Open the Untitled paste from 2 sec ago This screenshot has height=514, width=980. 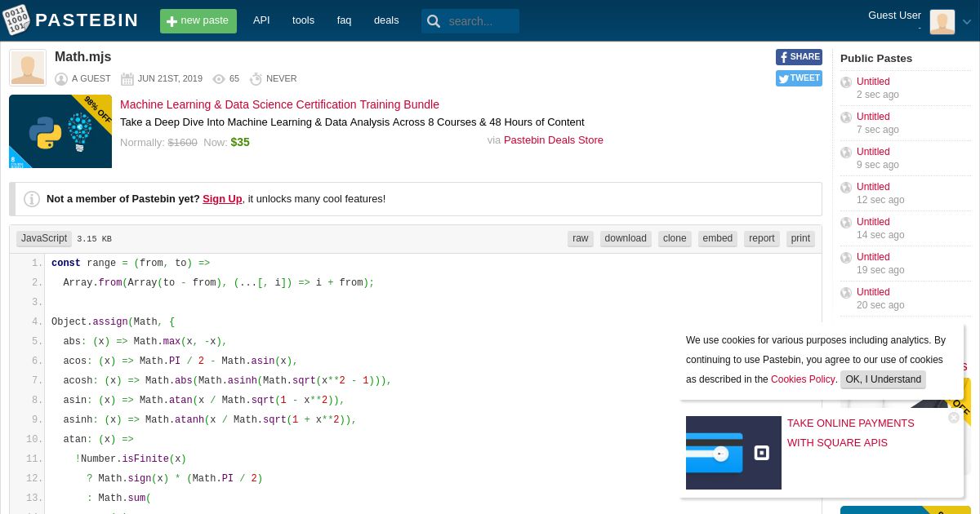pos(873,82)
